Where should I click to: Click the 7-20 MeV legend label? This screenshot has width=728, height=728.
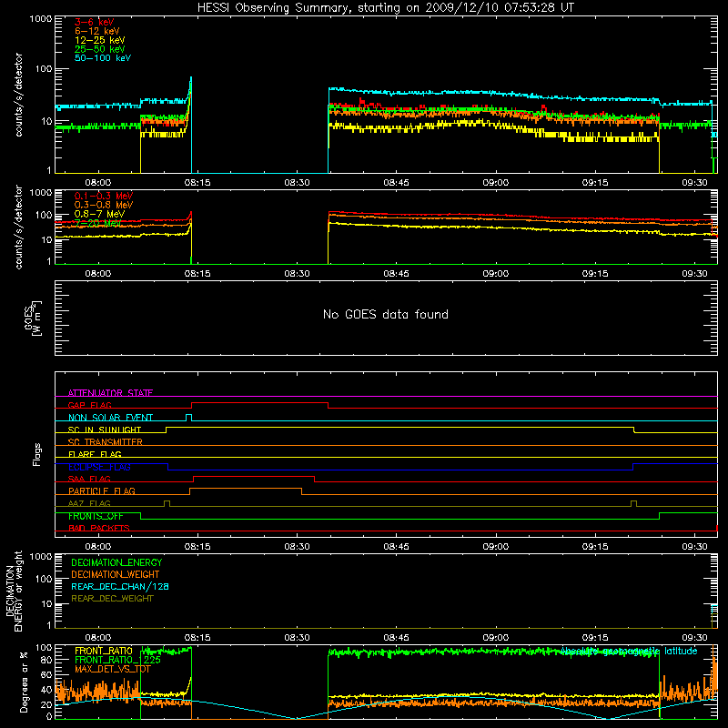(97, 223)
